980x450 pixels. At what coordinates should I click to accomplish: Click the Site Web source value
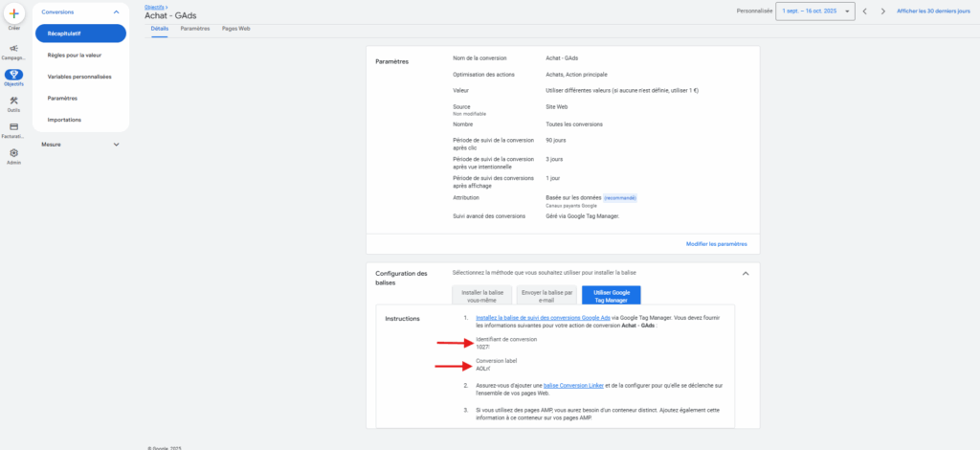click(x=557, y=107)
